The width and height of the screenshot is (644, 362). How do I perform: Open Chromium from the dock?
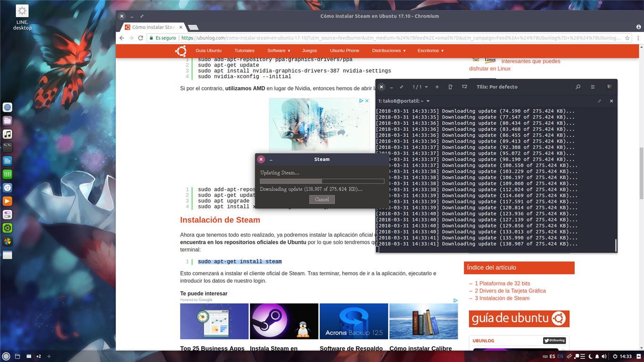pos(7,188)
